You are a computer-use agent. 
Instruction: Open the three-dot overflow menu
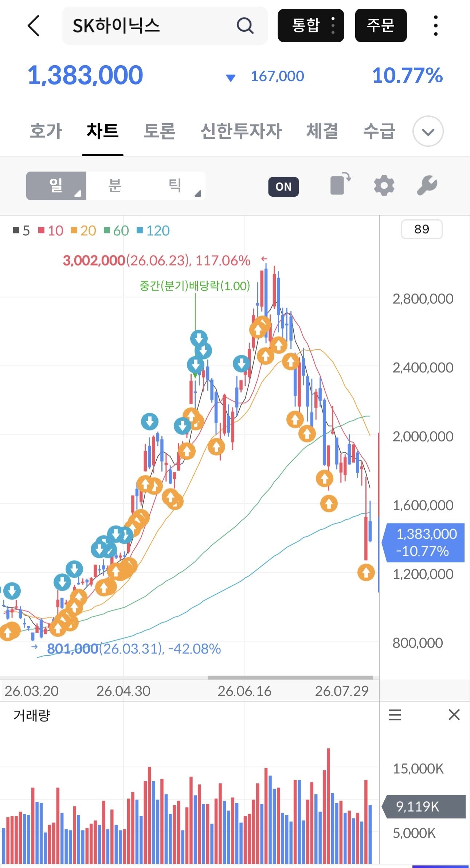435,25
